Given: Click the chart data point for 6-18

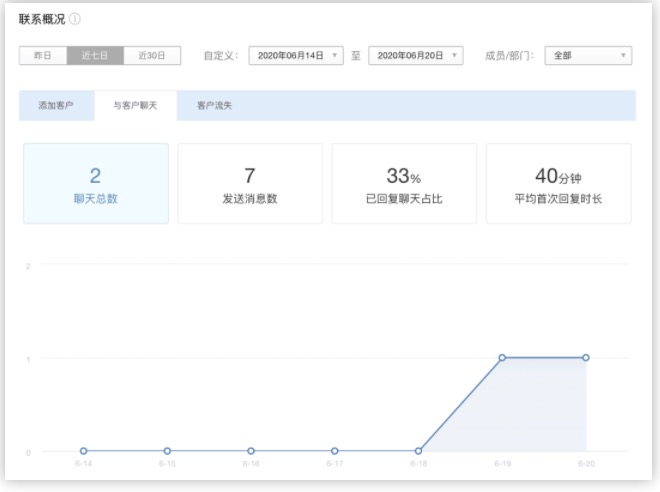Looking at the screenshot, I should (x=418, y=451).
